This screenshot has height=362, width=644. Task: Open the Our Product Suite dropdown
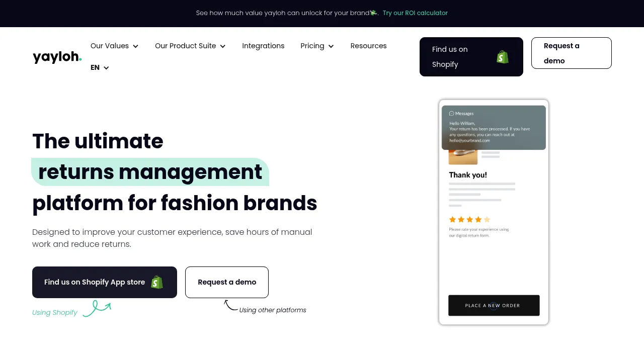coord(190,46)
